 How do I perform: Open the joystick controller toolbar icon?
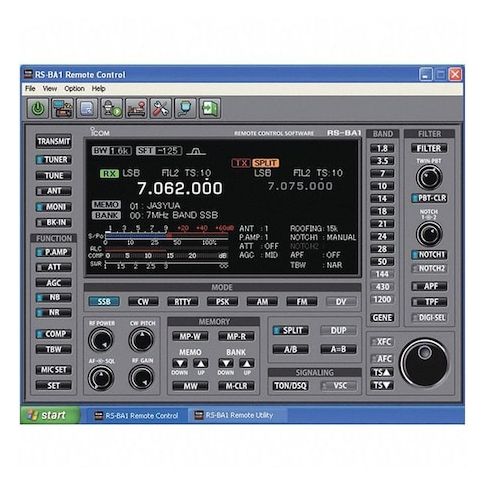click(136, 108)
